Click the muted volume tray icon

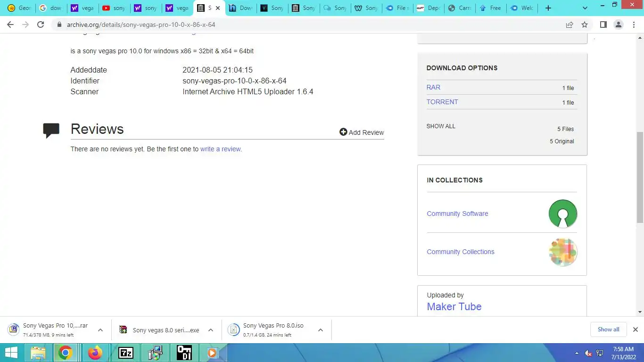pos(588,353)
